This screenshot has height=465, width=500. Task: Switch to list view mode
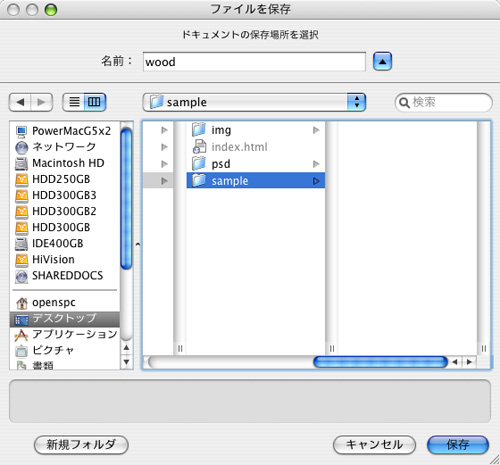pos(74,102)
